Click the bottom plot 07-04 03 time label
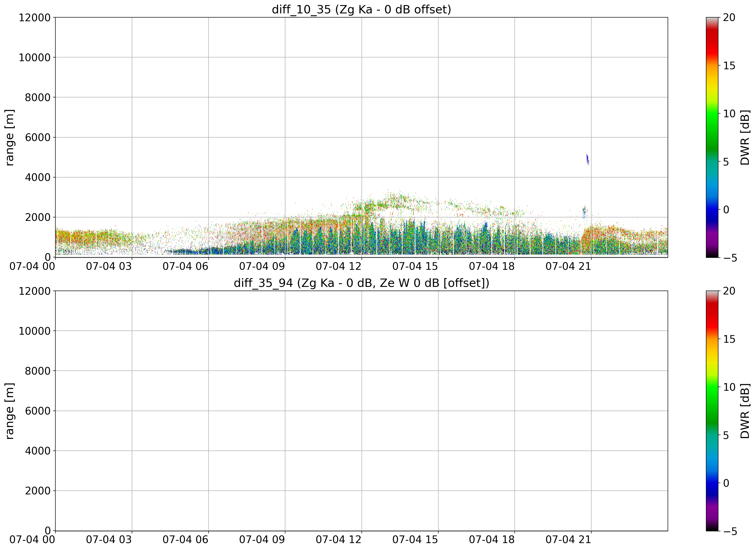Image resolution: width=756 pixels, height=550 pixels. (109, 540)
